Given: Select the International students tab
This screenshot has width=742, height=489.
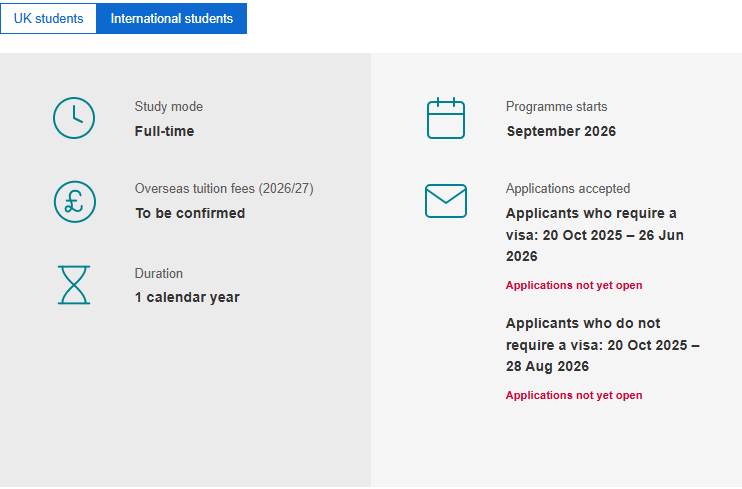Looking at the screenshot, I should pyautogui.click(x=171, y=19).
